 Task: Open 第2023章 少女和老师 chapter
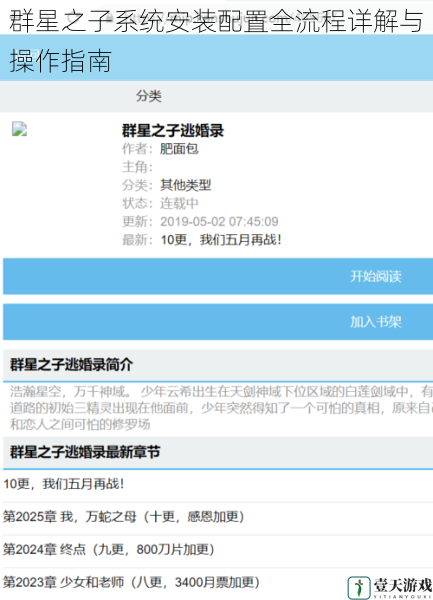pyautogui.click(x=132, y=582)
